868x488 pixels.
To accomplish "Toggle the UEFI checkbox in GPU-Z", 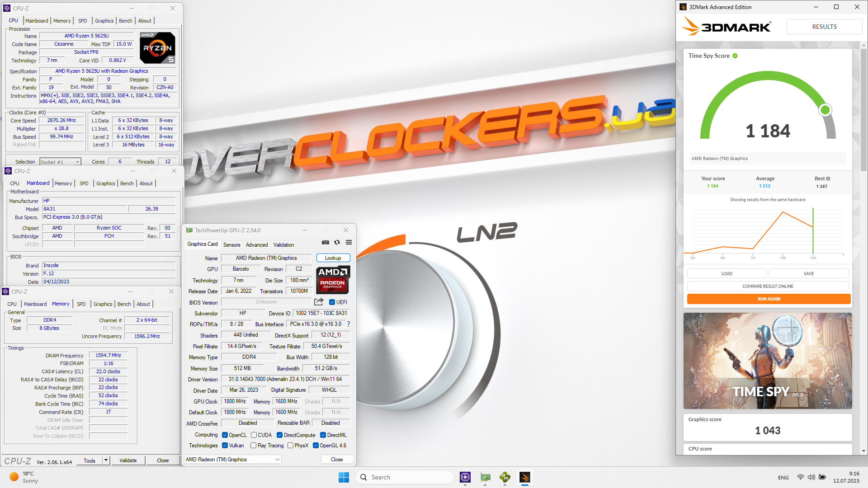I will click(332, 302).
